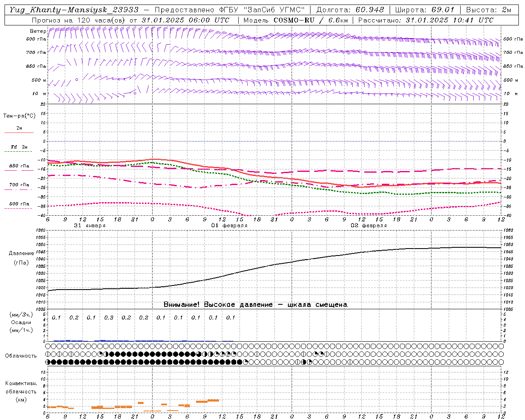Image resolution: width=525 pixels, height=420 pixels.
Task: Click the '0.3' precipitation amount value
Action: coord(109,318)
